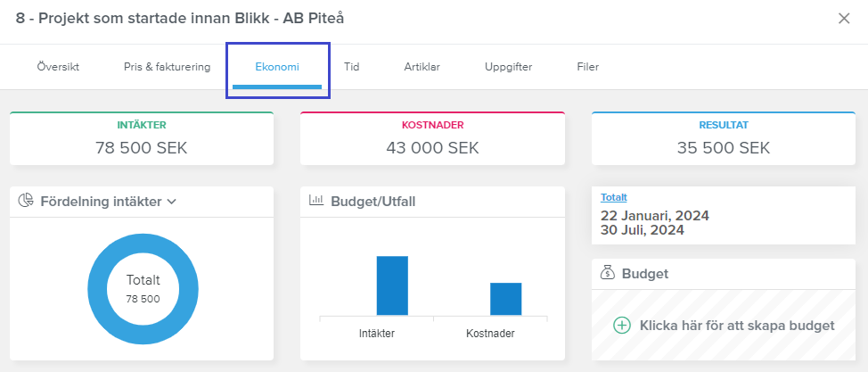Screen dimensions: 868x372
Task: Click the Totalt link above the dates
Action: pyautogui.click(x=613, y=197)
